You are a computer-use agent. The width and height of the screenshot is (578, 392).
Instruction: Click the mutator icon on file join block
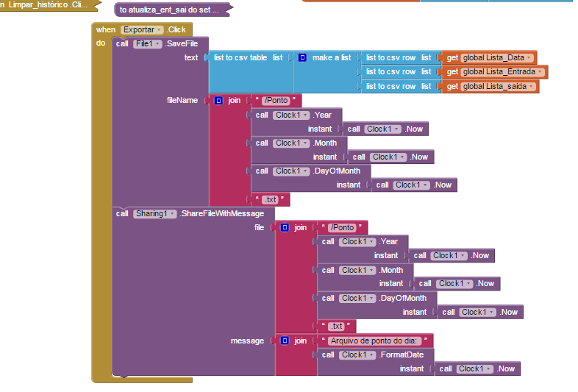[285, 227]
